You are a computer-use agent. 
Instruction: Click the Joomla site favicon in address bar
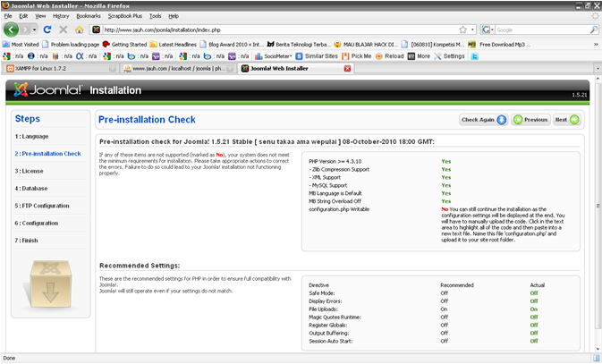pos(96,30)
